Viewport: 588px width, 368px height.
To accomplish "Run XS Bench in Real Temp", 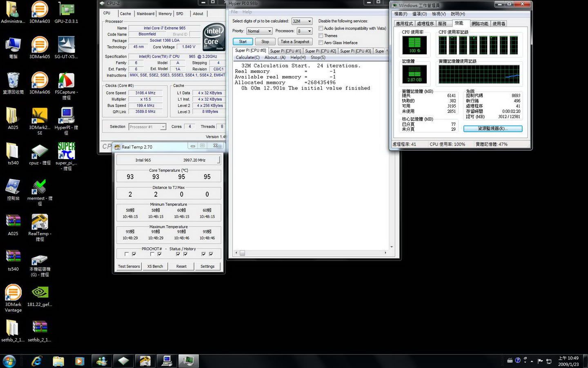I will click(x=155, y=266).
